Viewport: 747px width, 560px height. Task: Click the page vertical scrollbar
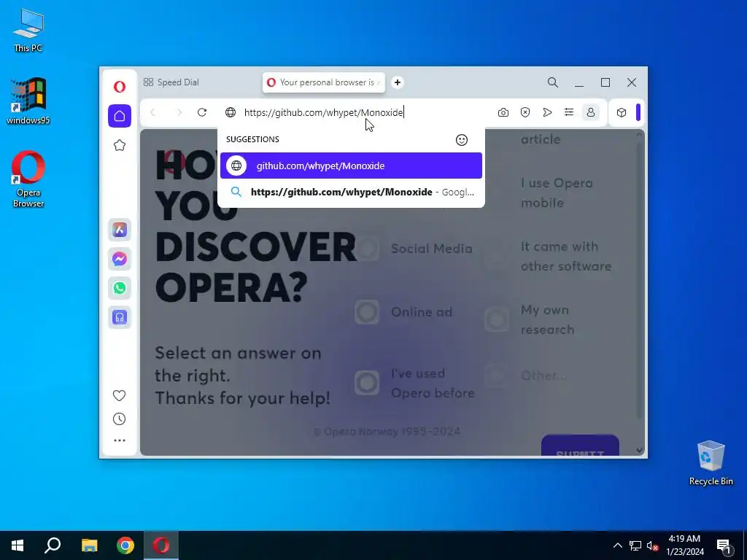pyautogui.click(x=640, y=281)
